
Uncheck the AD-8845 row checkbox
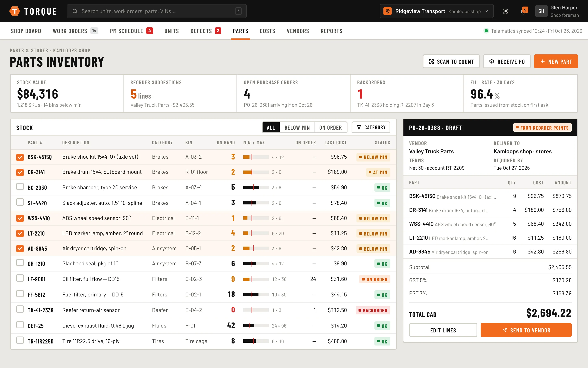click(x=20, y=248)
